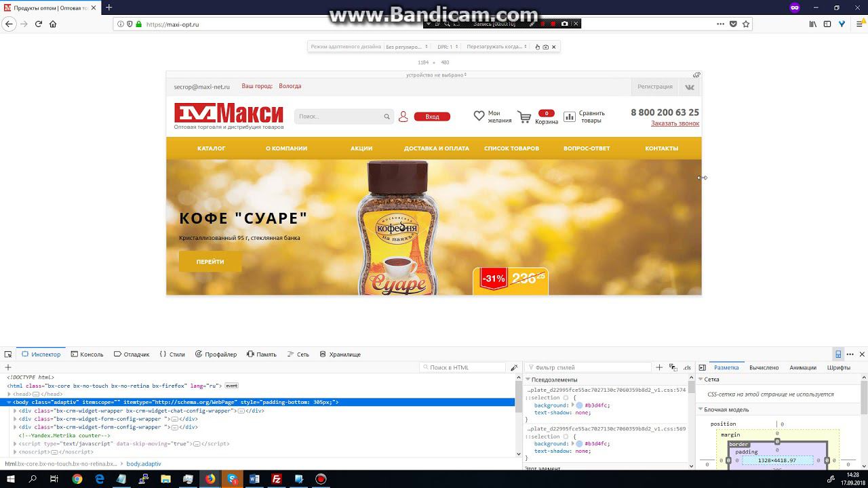
Task: Click first #b3d4fc color swatch
Action: click(579, 405)
